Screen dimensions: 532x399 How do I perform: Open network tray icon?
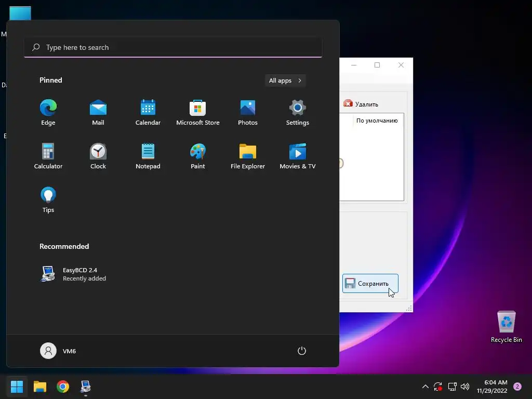452,387
